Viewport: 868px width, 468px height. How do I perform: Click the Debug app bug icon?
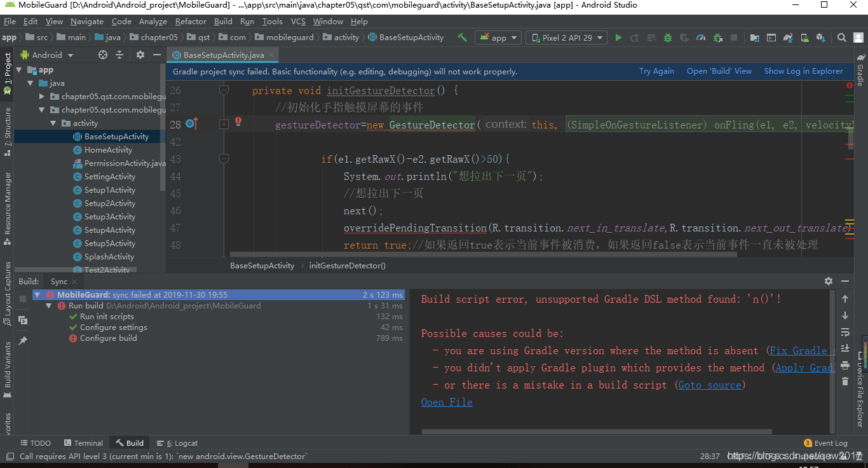668,38
